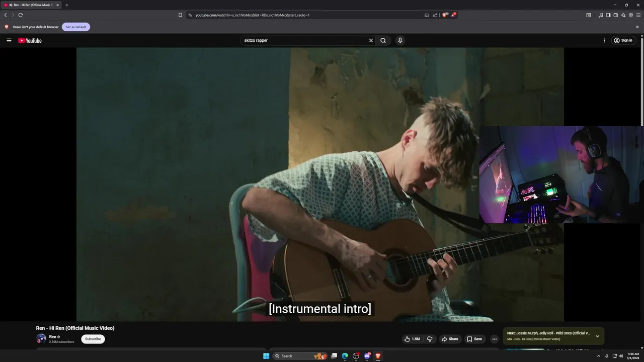Viewport: 644px width, 362px height.
Task: Reload the current page
Action: [21, 15]
